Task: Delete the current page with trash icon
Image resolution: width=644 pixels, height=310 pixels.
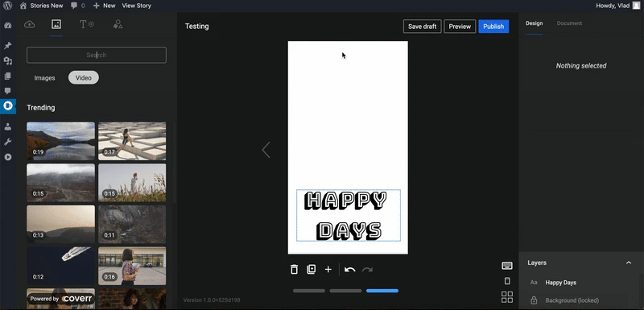Action: (x=294, y=270)
